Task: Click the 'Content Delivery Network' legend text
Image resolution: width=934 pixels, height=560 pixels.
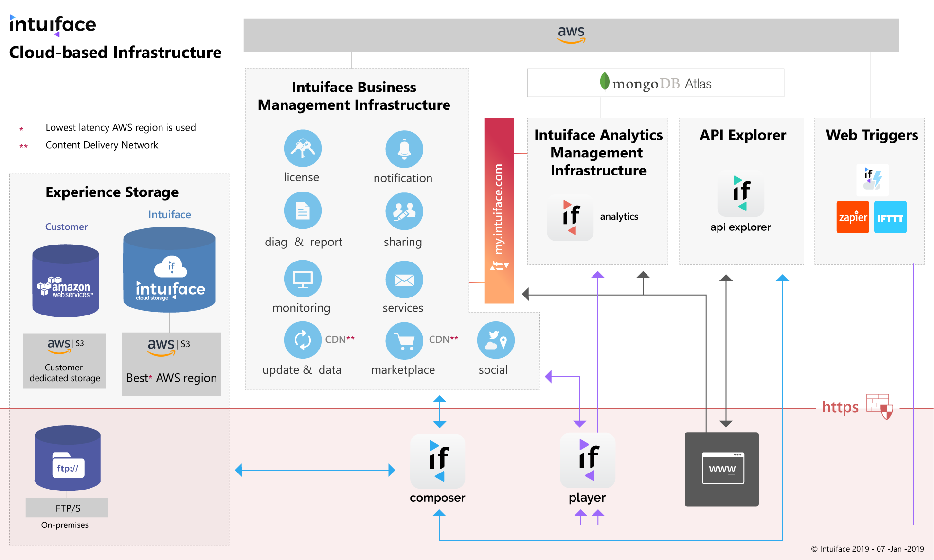Action: tap(102, 145)
